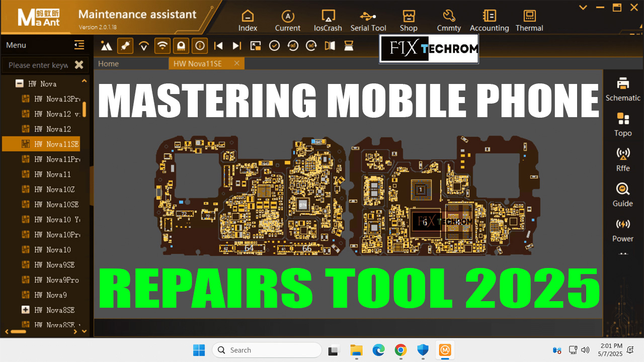Open the Accounting module
Screen dimensions: 644x362
[x=489, y=21]
